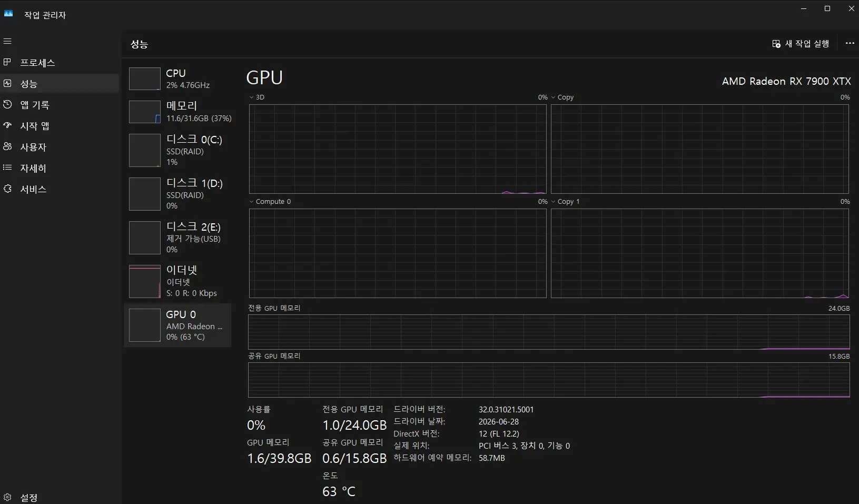Switch to the 자세히 tab
Viewport: 859px width, 504px height.
click(60, 168)
